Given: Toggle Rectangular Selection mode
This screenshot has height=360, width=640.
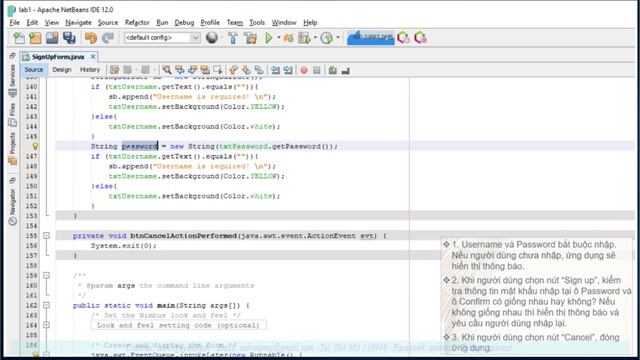Looking at the screenshot, I should (x=218, y=70).
